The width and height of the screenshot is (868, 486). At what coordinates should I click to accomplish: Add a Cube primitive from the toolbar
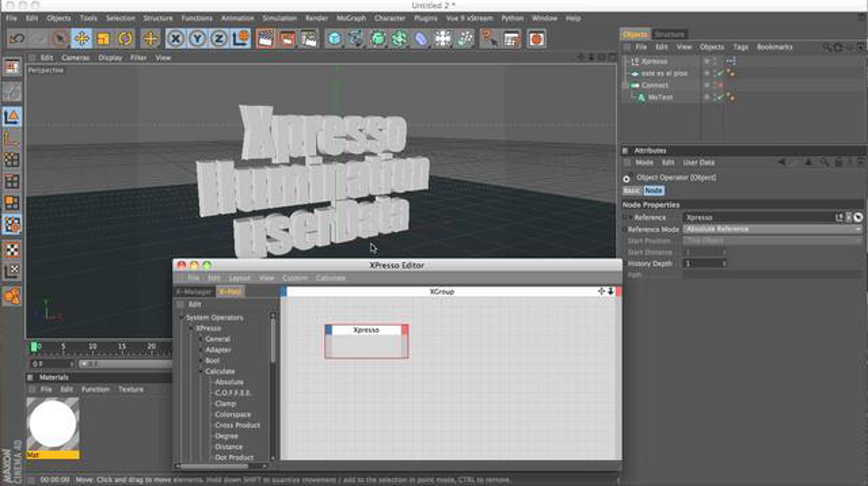[334, 38]
